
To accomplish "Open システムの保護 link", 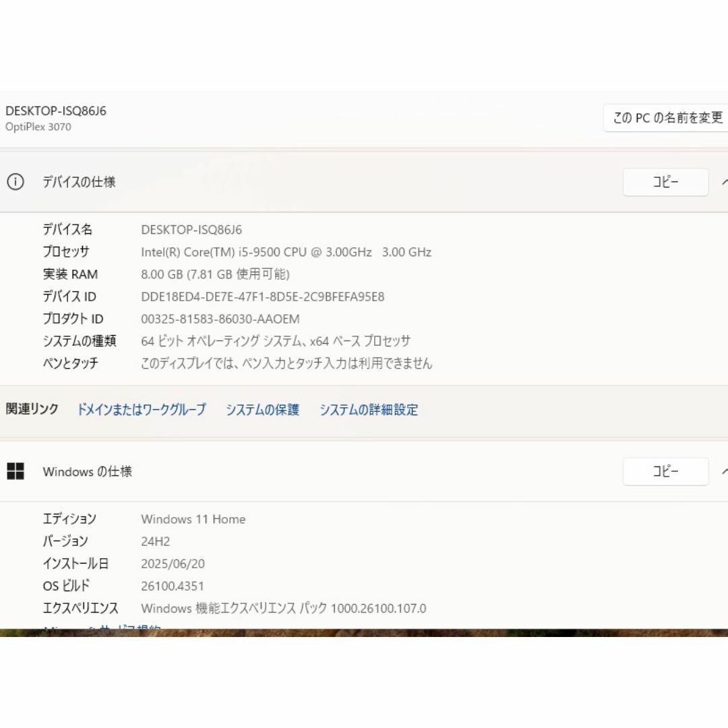I will pyautogui.click(x=263, y=409).
